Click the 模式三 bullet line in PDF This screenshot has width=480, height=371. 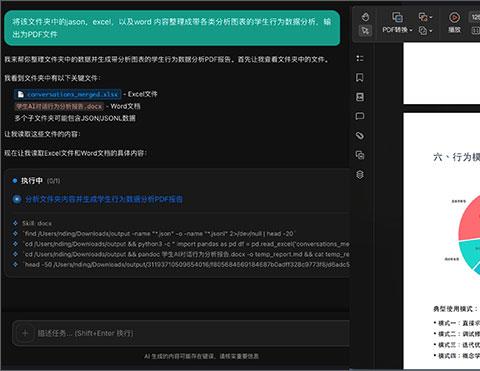click(x=457, y=345)
